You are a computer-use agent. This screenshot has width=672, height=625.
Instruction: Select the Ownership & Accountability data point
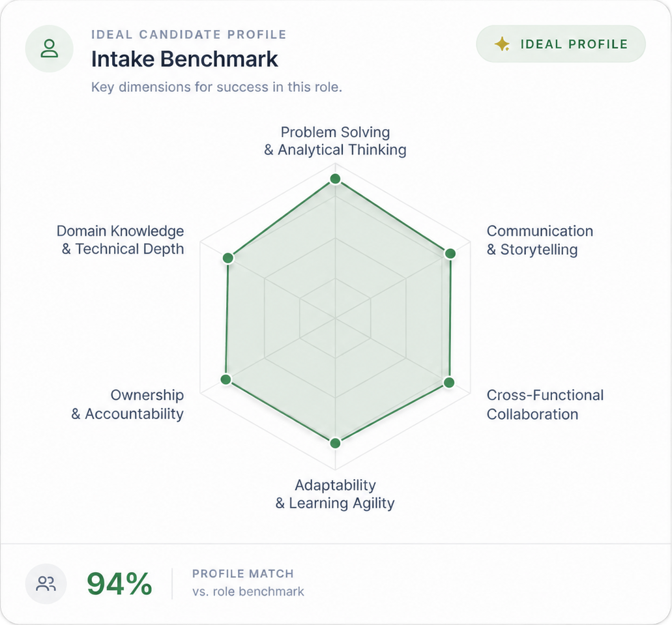(x=226, y=379)
